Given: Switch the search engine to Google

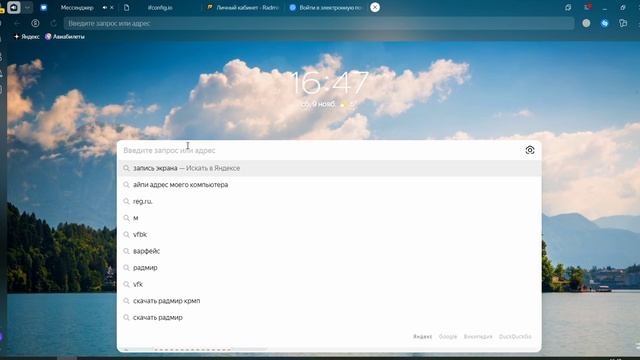Looking at the screenshot, I should pos(448,337).
